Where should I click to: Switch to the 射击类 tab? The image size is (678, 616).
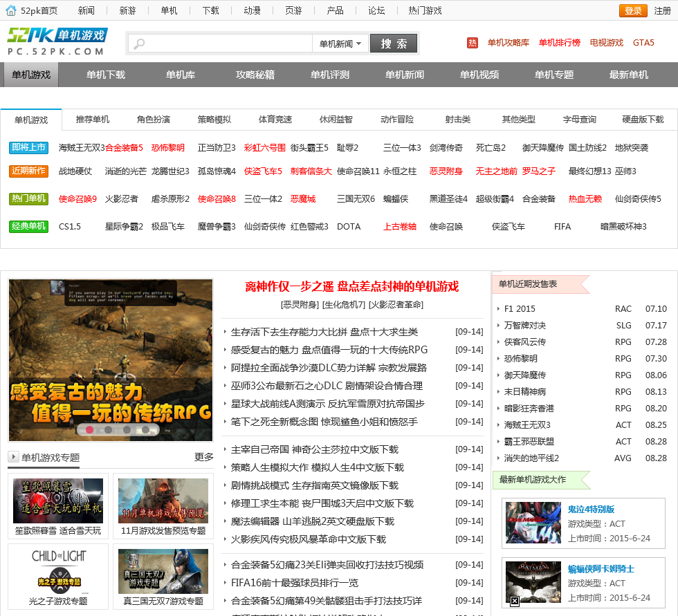tap(458, 120)
